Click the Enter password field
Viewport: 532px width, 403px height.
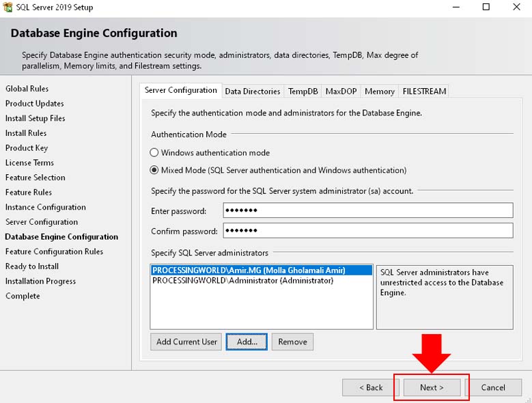coord(368,210)
